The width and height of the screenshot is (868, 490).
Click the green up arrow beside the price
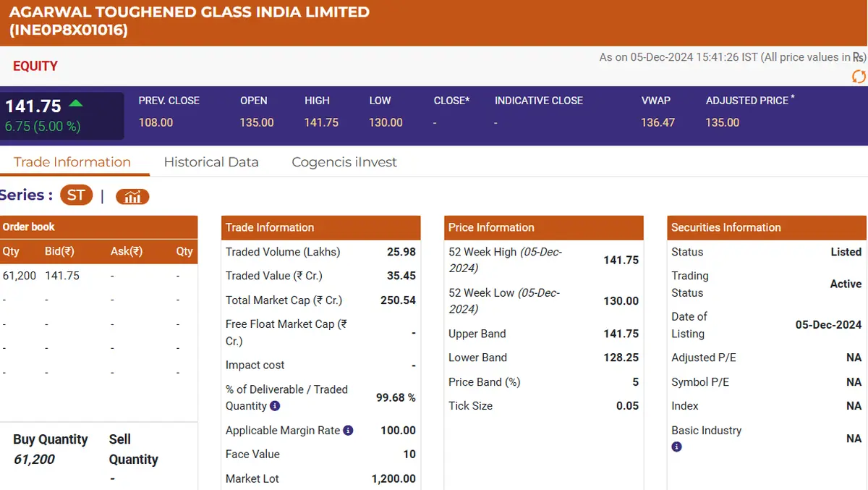click(x=75, y=104)
